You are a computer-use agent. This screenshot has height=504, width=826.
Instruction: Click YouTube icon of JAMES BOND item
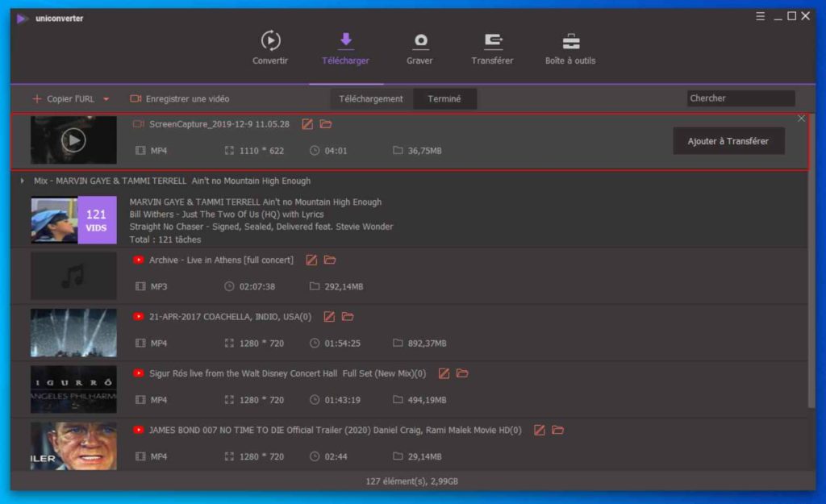click(x=139, y=431)
